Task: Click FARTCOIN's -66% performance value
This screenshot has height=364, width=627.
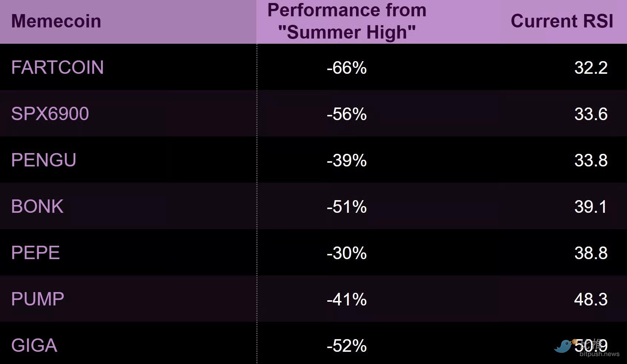Action: click(x=347, y=68)
